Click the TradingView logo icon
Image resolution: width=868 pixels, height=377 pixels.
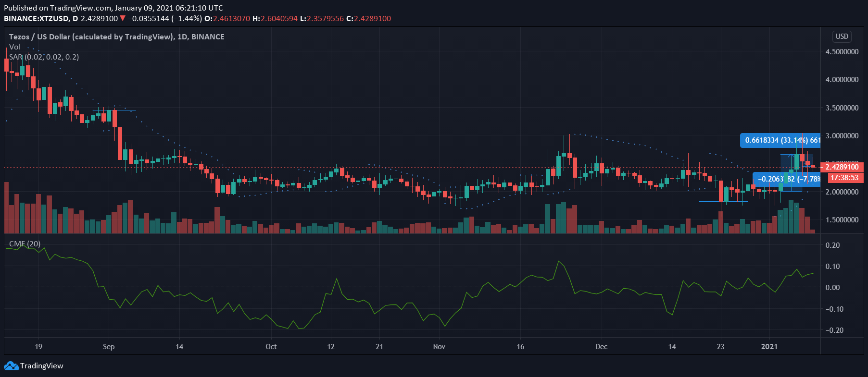[x=11, y=366]
